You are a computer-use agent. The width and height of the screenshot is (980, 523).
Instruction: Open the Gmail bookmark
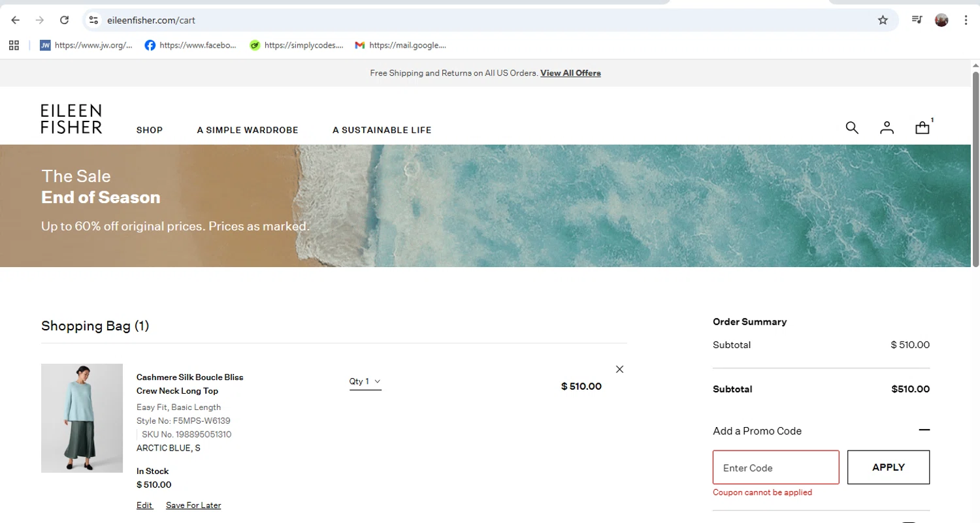click(x=400, y=45)
